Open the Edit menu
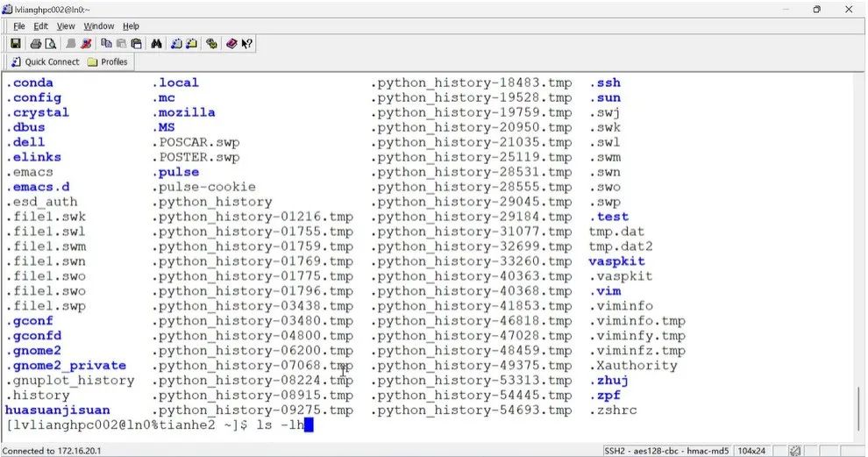Image resolution: width=868 pixels, height=457 pixels. point(40,26)
